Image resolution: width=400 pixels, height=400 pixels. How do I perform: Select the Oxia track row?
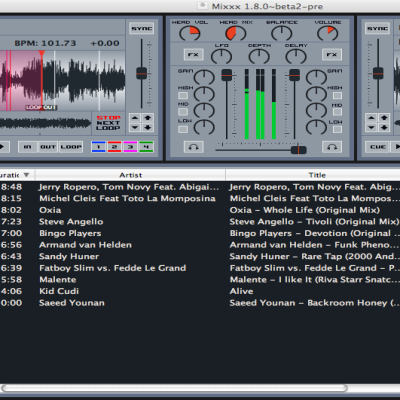(x=200, y=210)
